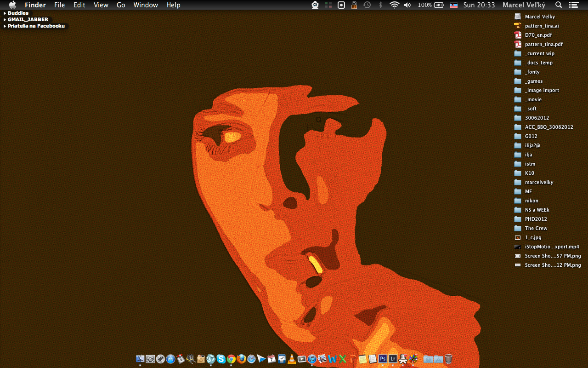Launch Microsoft Excel from the Dock

[x=343, y=359]
